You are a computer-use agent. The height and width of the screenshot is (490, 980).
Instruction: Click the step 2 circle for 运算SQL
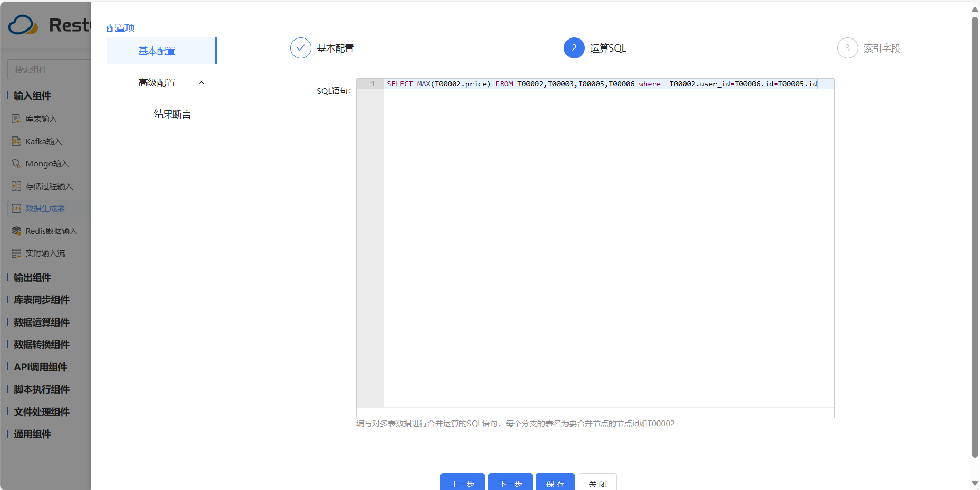tap(574, 48)
